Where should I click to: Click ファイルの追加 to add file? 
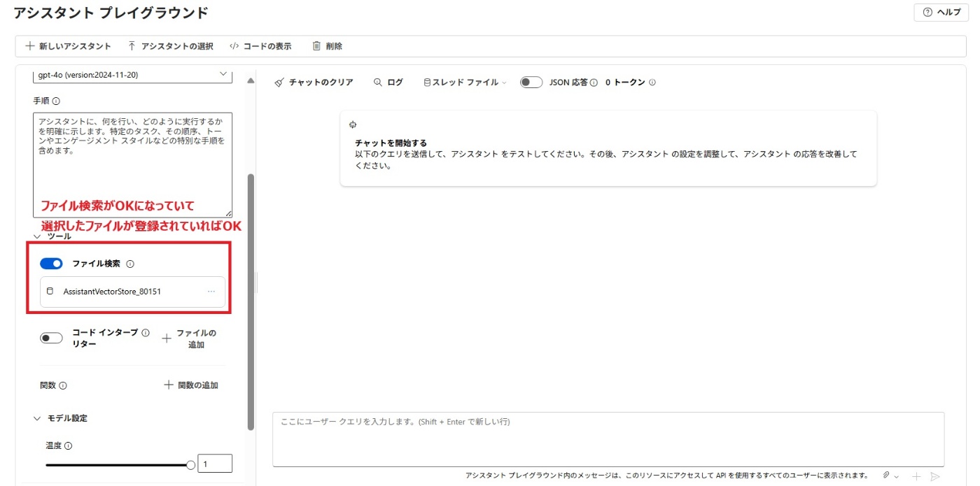tap(190, 338)
